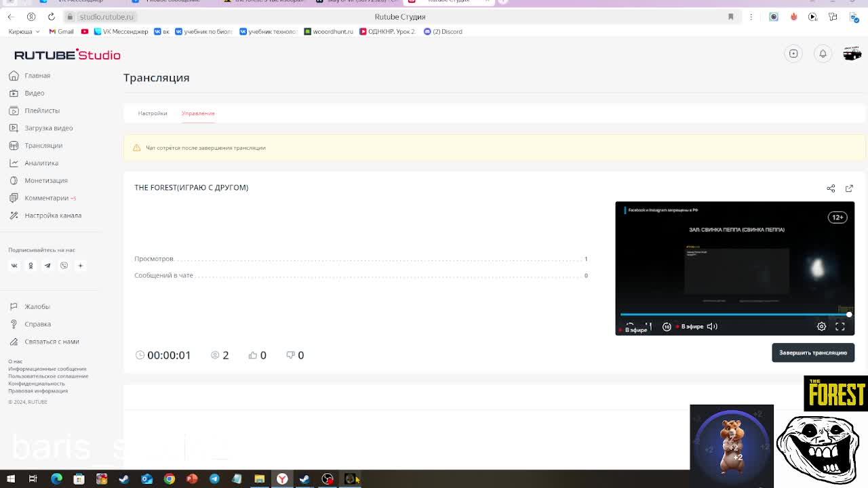The width and height of the screenshot is (868, 488).
Task: Click the add video icon in header
Action: coord(793,54)
